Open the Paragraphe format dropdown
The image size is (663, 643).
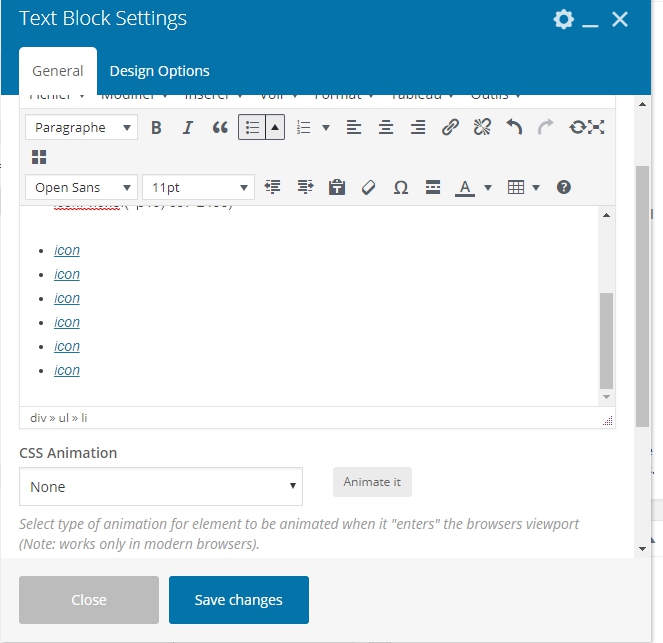point(81,127)
